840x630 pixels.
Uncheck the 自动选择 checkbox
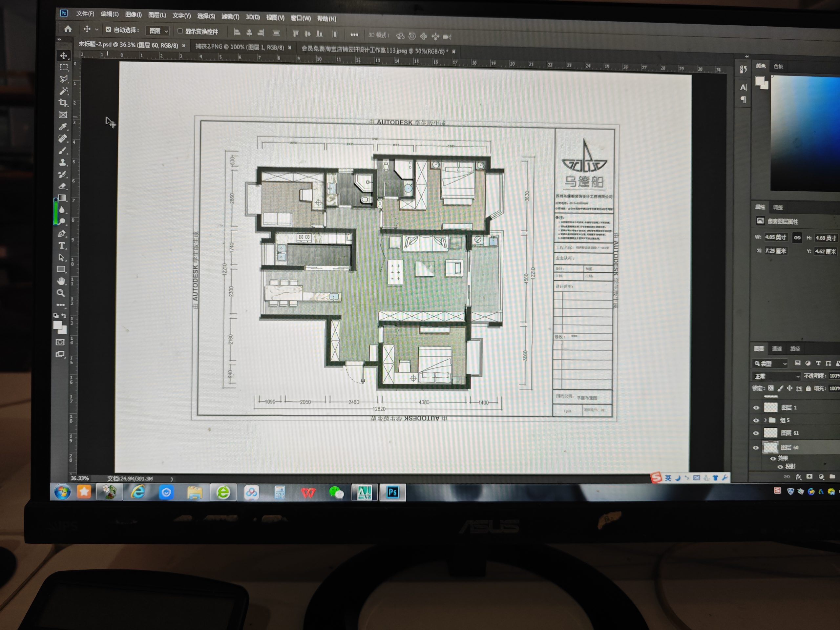coord(108,29)
